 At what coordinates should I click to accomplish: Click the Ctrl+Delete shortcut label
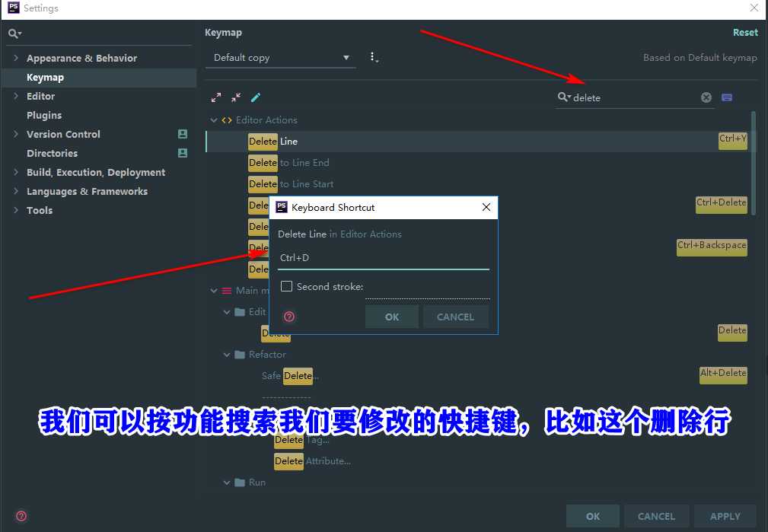[722, 204]
